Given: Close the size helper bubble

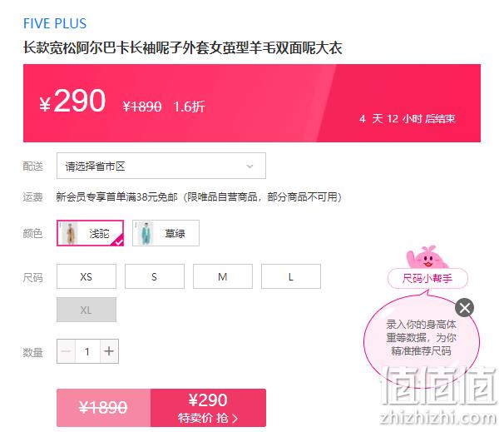Looking at the screenshot, I should pos(464,308).
